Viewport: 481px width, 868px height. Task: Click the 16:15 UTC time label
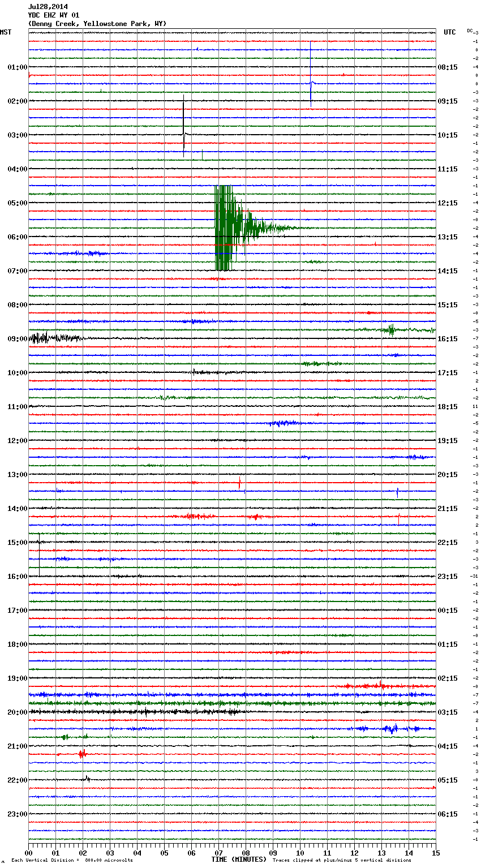coord(448,339)
